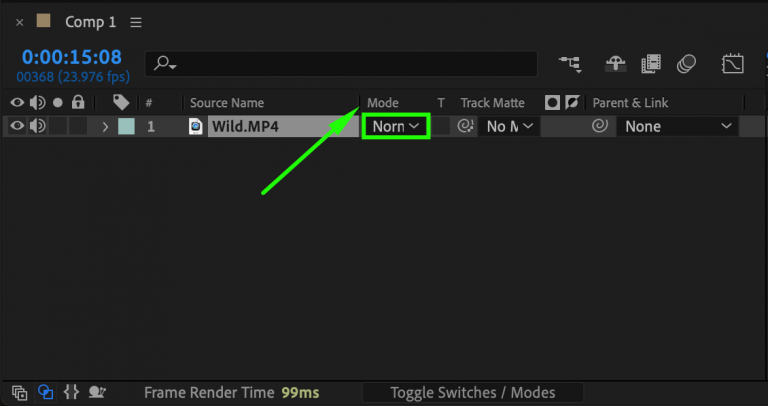768x406 pixels.
Task: Enable frame blending icon in timeline
Action: point(651,64)
